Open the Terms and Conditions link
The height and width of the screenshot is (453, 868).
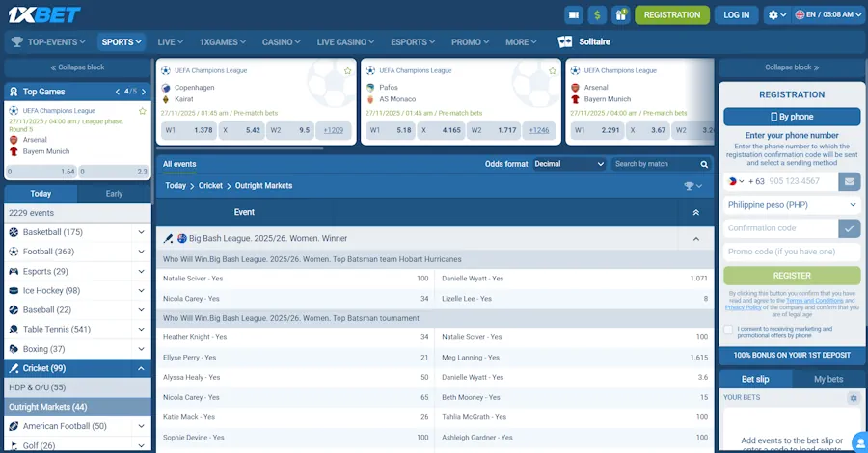click(814, 301)
